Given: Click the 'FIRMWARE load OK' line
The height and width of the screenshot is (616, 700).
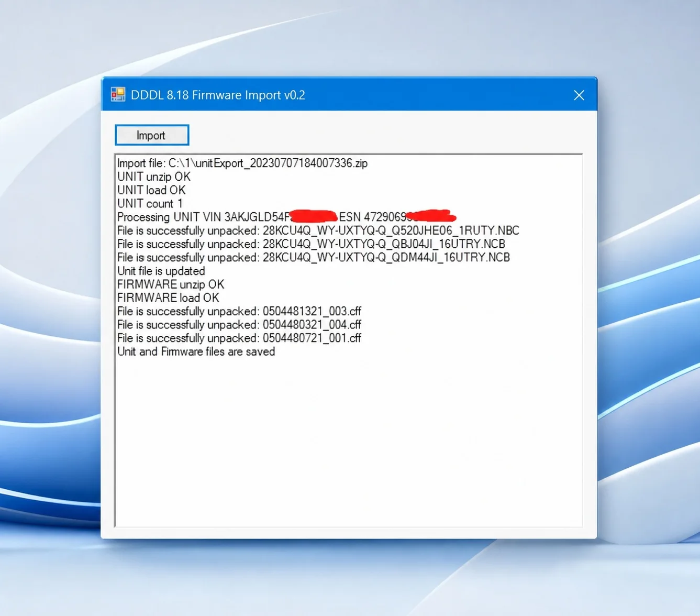Looking at the screenshot, I should click(168, 298).
